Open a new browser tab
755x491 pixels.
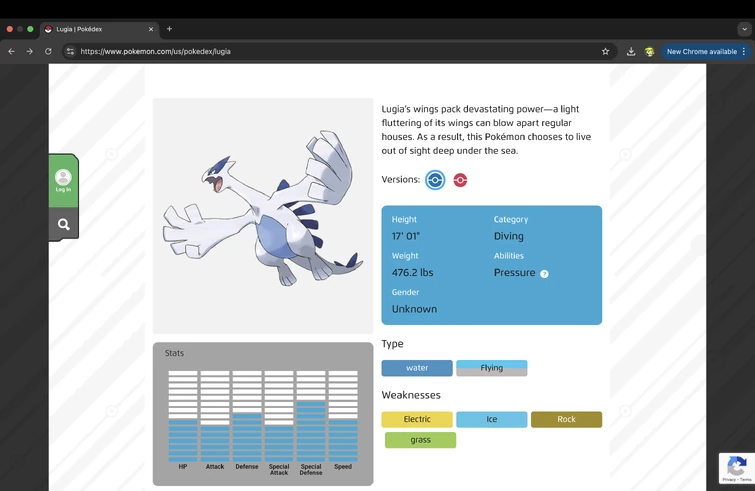pyautogui.click(x=169, y=29)
